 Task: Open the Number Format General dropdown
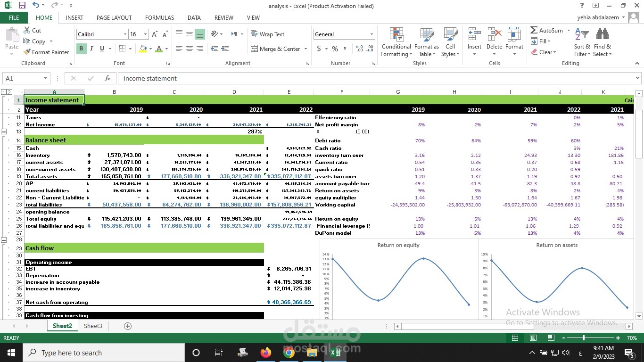pyautogui.click(x=372, y=34)
